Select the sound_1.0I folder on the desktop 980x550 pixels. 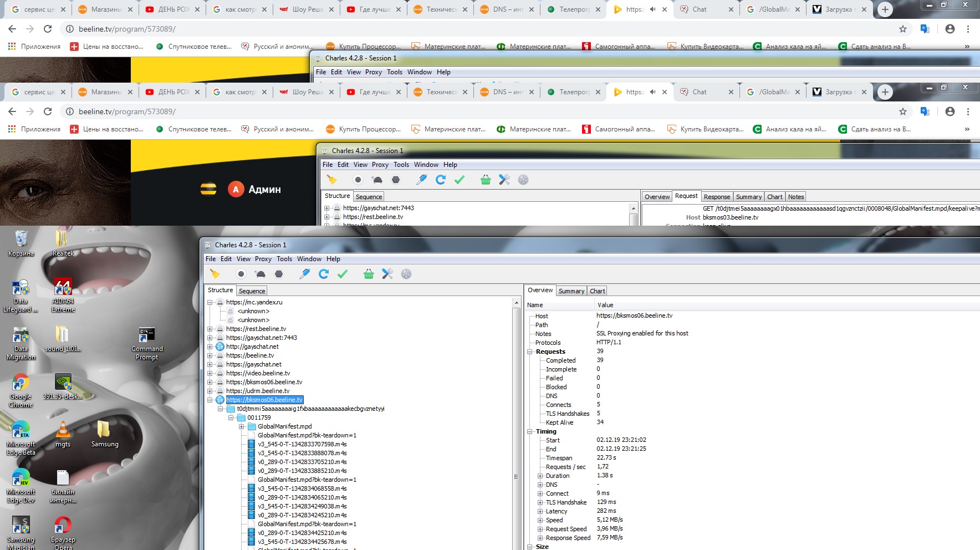[63, 339]
